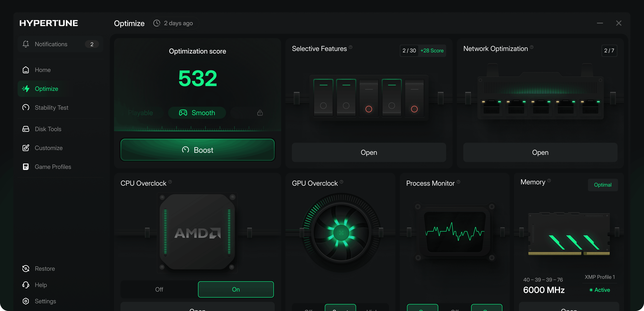
Task: Open the Selective Features panel
Action: [x=369, y=152]
